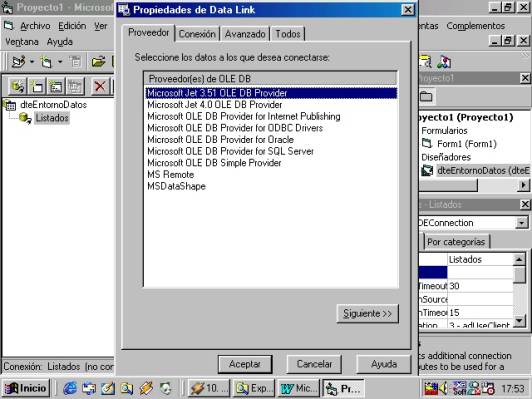Select OLE DB Provider for SQL Server
Viewport: 532px width, 399px height.
point(230,151)
